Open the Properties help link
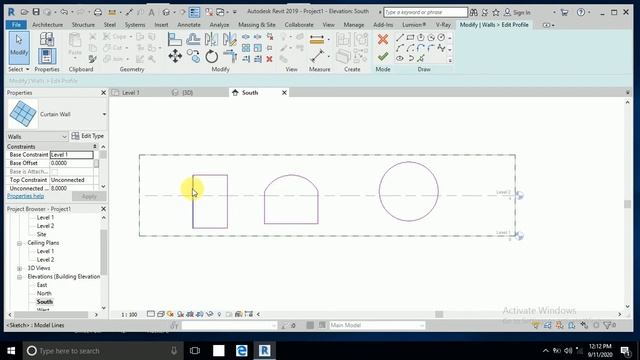640x360 pixels. pos(25,196)
